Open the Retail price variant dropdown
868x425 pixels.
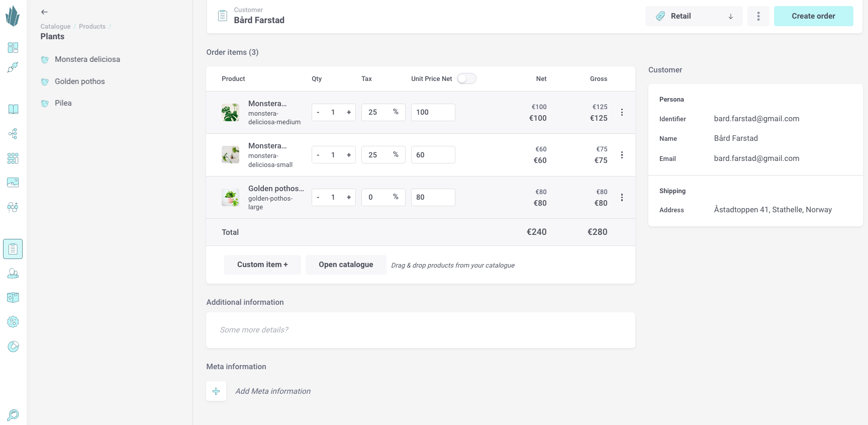pyautogui.click(x=694, y=16)
